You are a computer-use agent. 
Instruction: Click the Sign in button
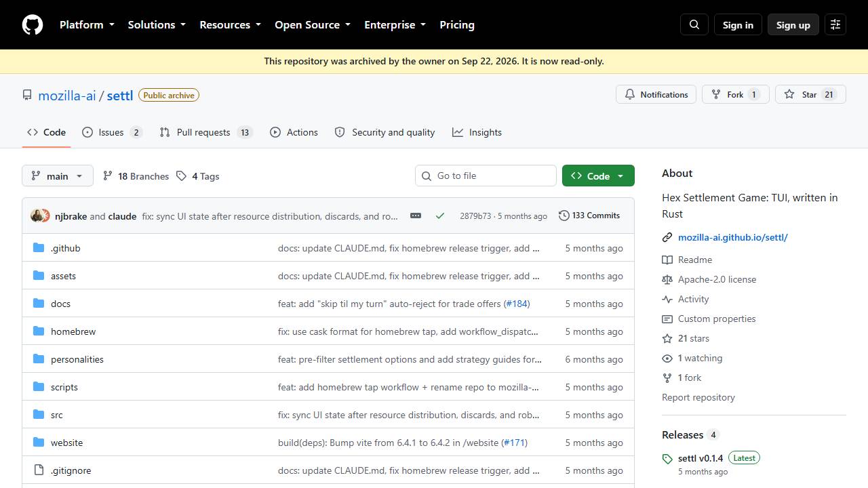click(738, 25)
